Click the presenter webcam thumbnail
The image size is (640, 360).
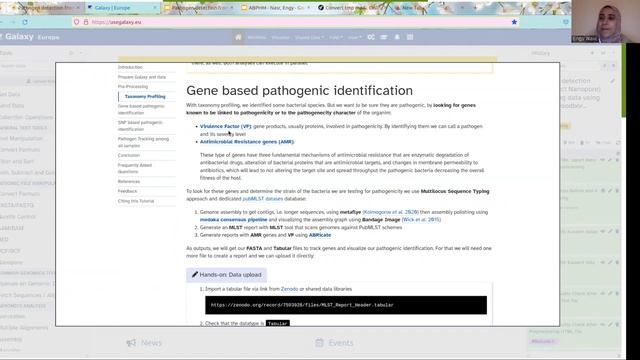[x=605, y=21]
